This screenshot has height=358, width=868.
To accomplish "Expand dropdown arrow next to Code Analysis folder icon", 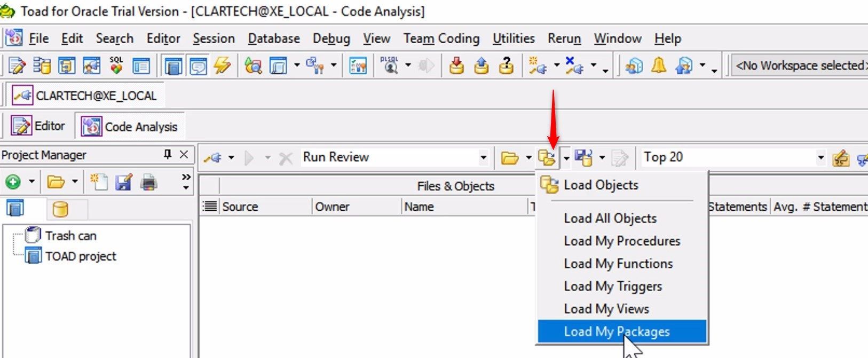I will point(528,157).
